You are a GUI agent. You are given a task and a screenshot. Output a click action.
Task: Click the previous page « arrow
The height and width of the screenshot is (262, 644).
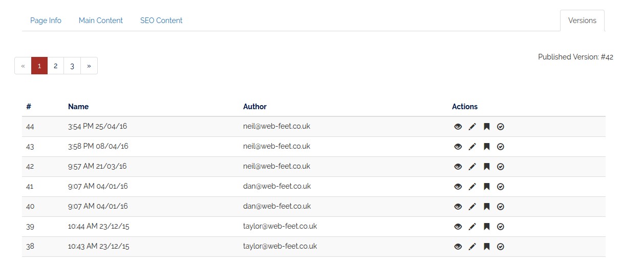tap(23, 66)
